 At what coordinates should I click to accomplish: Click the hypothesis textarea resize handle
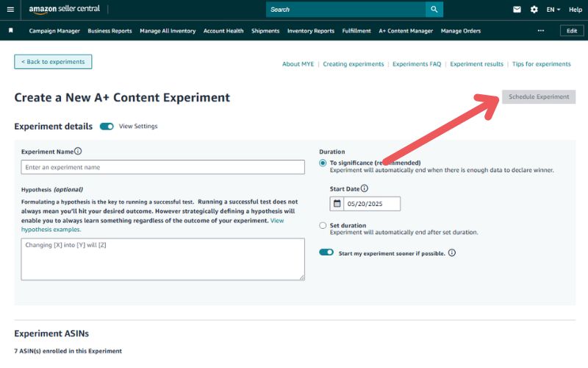click(302, 277)
